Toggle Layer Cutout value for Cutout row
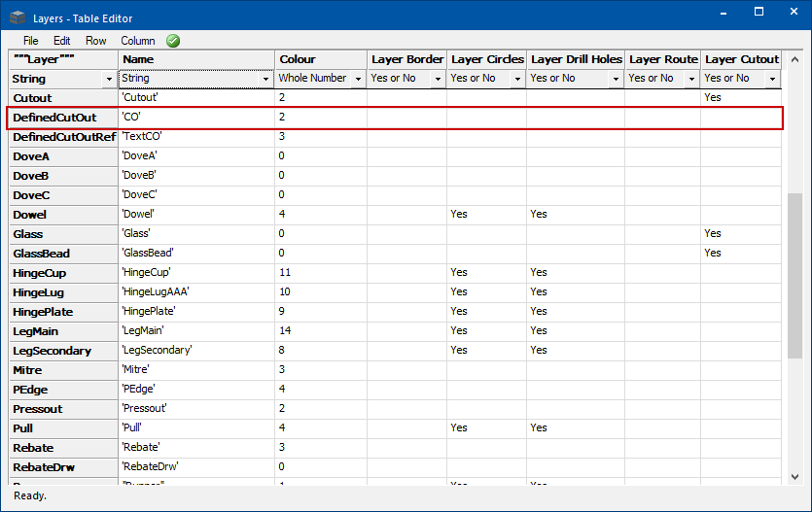The image size is (812, 512). pyautogui.click(x=740, y=98)
